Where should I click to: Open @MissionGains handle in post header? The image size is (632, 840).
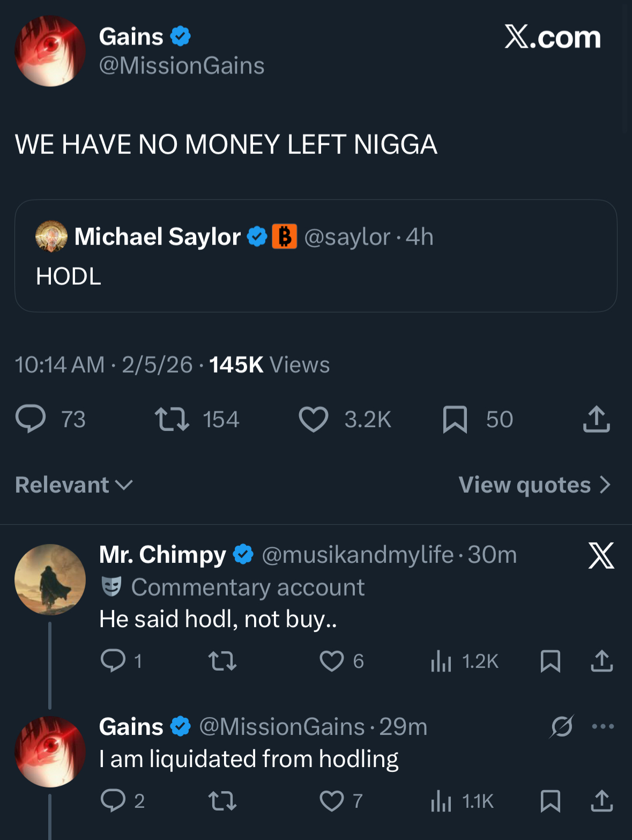pyautogui.click(x=182, y=66)
